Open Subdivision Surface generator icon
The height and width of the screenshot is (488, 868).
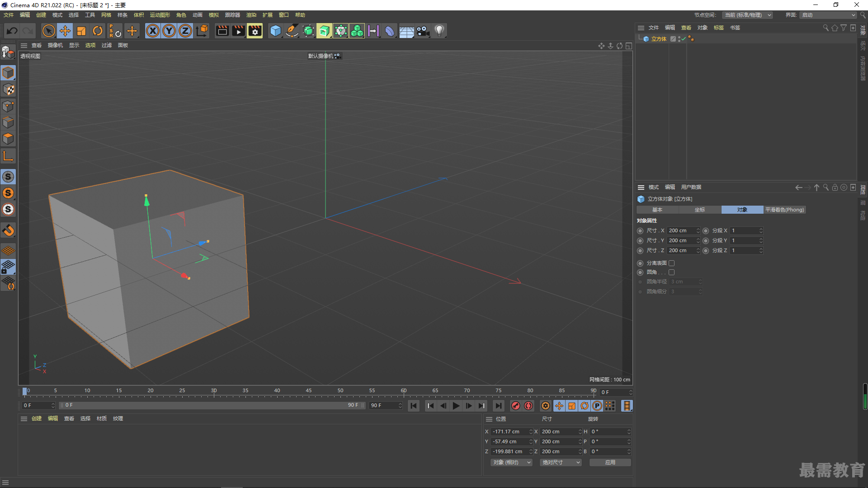(308, 31)
